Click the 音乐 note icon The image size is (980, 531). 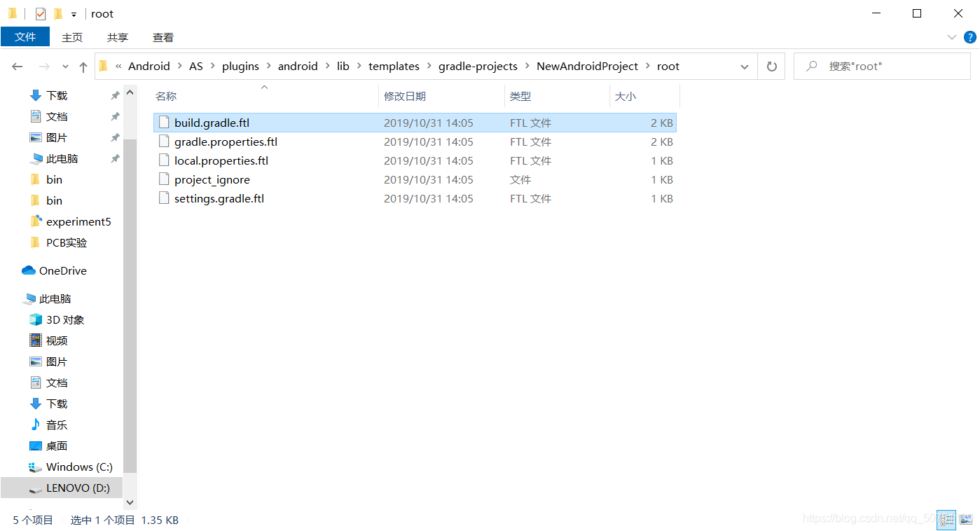pyautogui.click(x=36, y=425)
